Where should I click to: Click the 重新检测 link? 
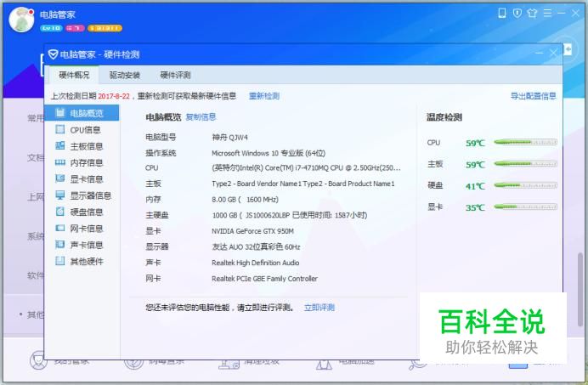pyautogui.click(x=264, y=96)
